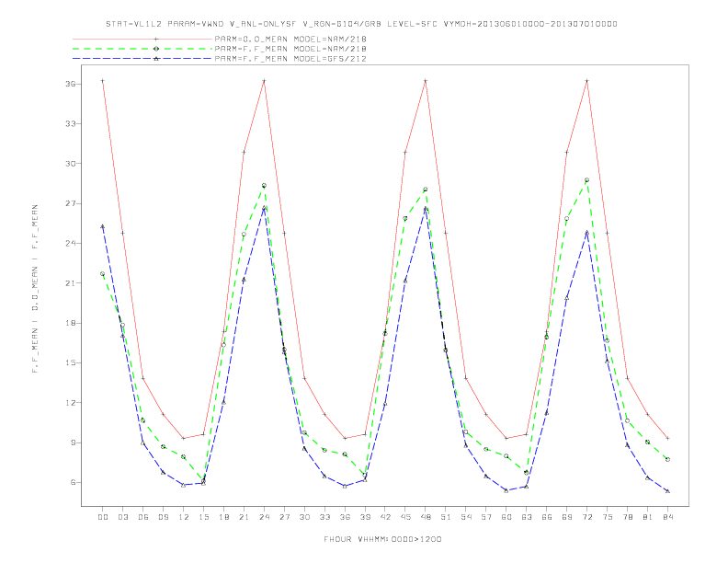Click x-axis tick label 78
The width and height of the screenshot is (728, 563).
(628, 517)
